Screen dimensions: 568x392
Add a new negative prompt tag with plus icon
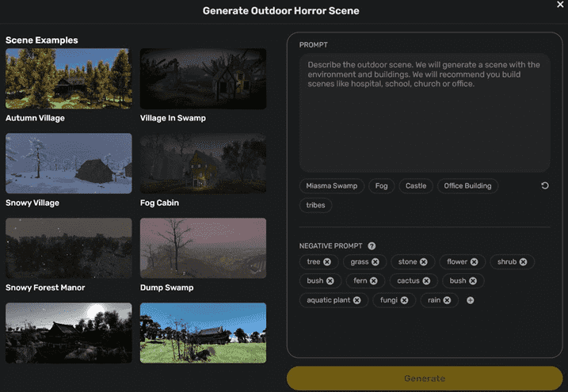pos(470,300)
